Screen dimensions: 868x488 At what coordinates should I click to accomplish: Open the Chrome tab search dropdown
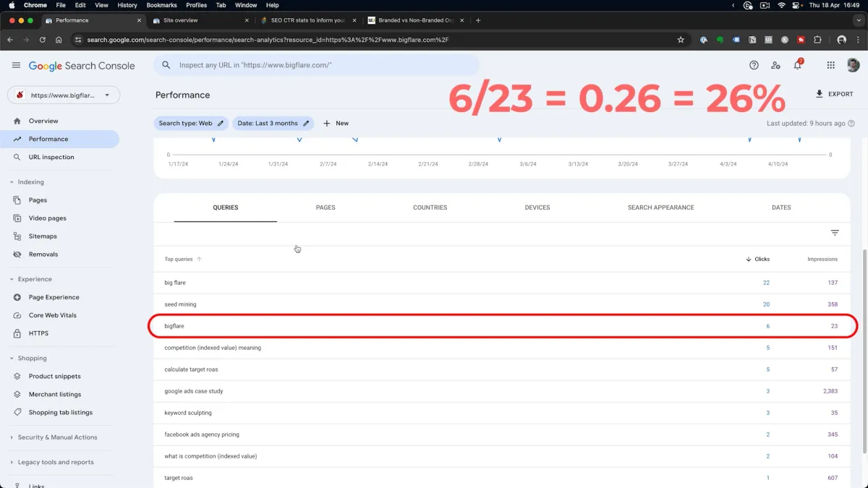(858, 20)
